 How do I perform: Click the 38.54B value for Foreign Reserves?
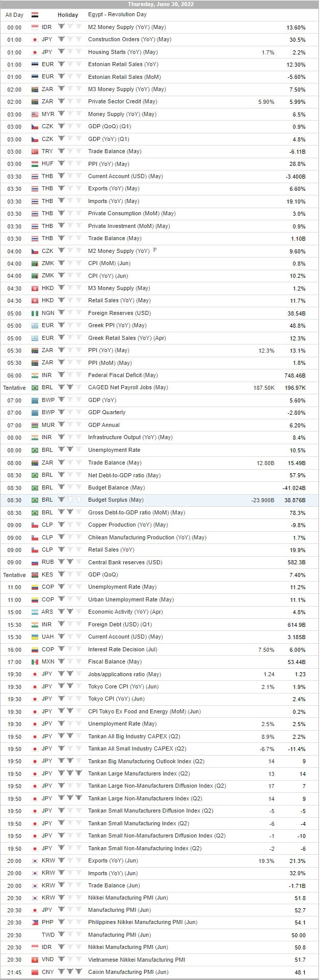coord(297,313)
